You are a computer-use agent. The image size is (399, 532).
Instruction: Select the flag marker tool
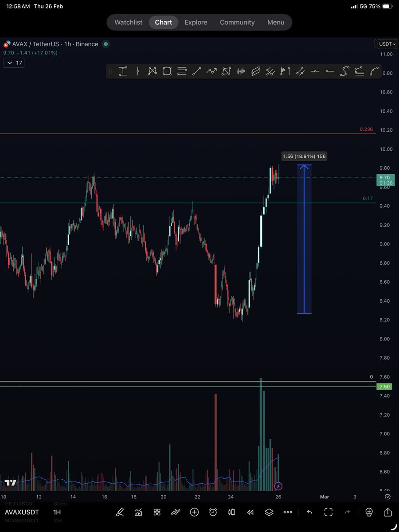tap(286, 71)
